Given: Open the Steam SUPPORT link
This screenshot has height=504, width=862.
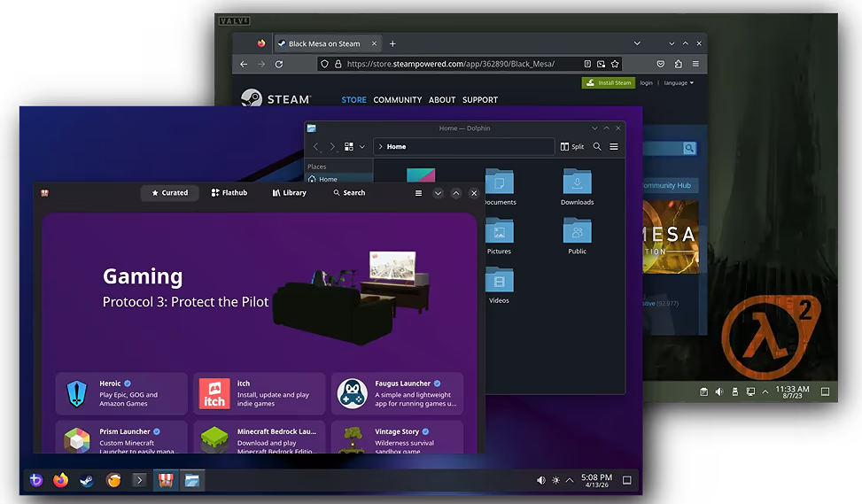Looking at the screenshot, I should coord(480,100).
